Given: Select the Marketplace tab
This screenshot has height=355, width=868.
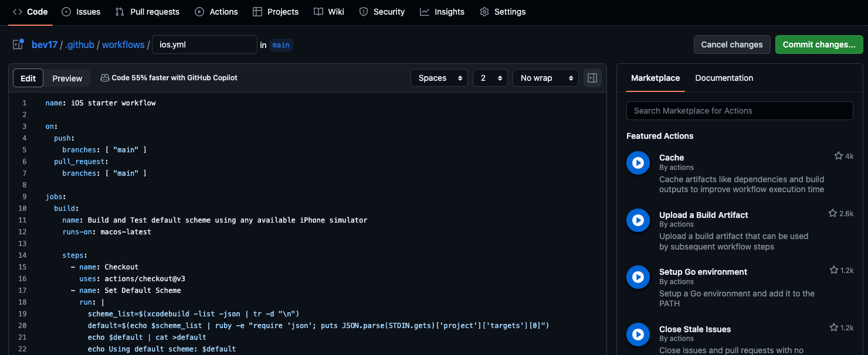Looking at the screenshot, I should pyautogui.click(x=655, y=78).
